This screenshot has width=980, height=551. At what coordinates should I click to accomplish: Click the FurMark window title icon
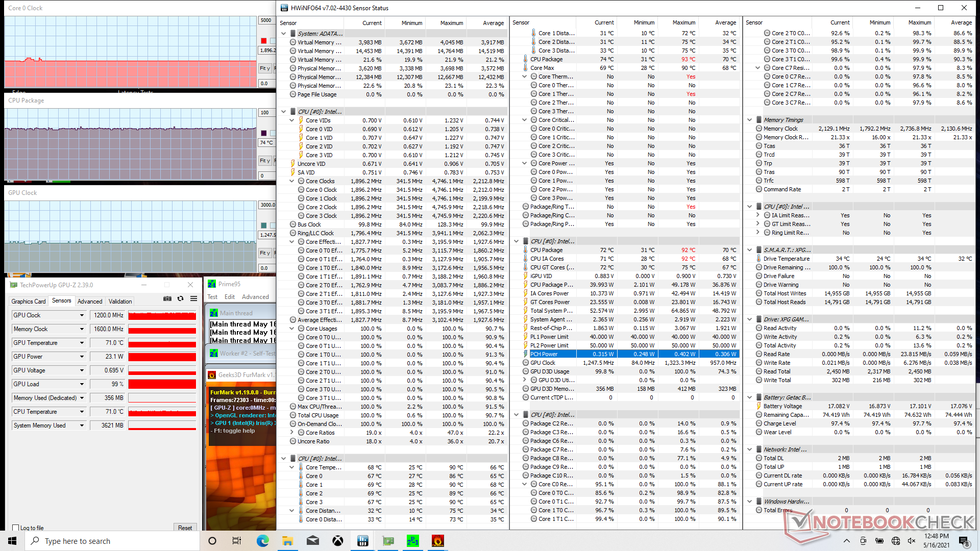tap(212, 375)
